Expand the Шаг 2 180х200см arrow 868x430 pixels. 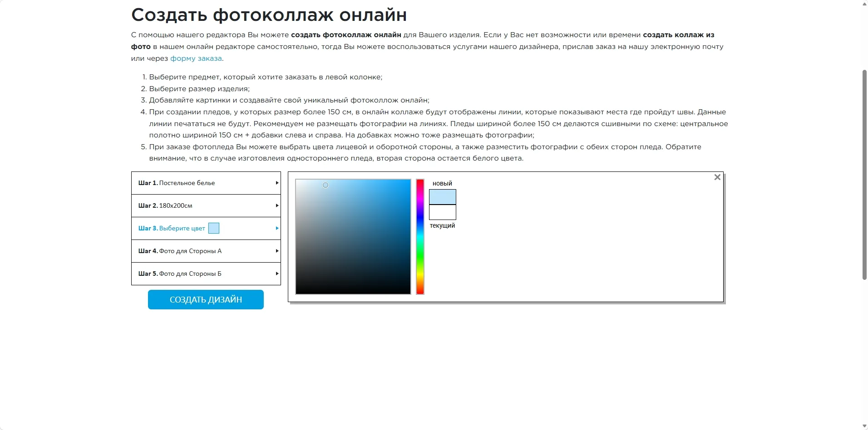pyautogui.click(x=277, y=205)
